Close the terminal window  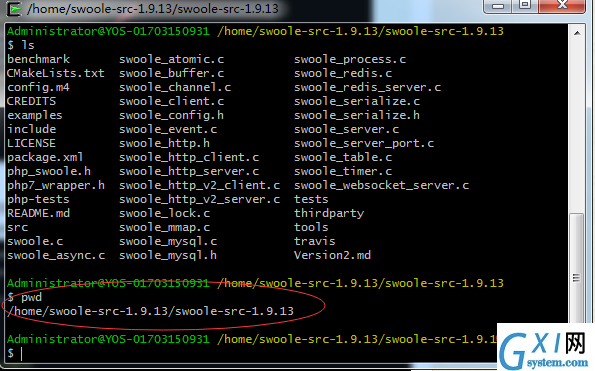click(x=562, y=6)
